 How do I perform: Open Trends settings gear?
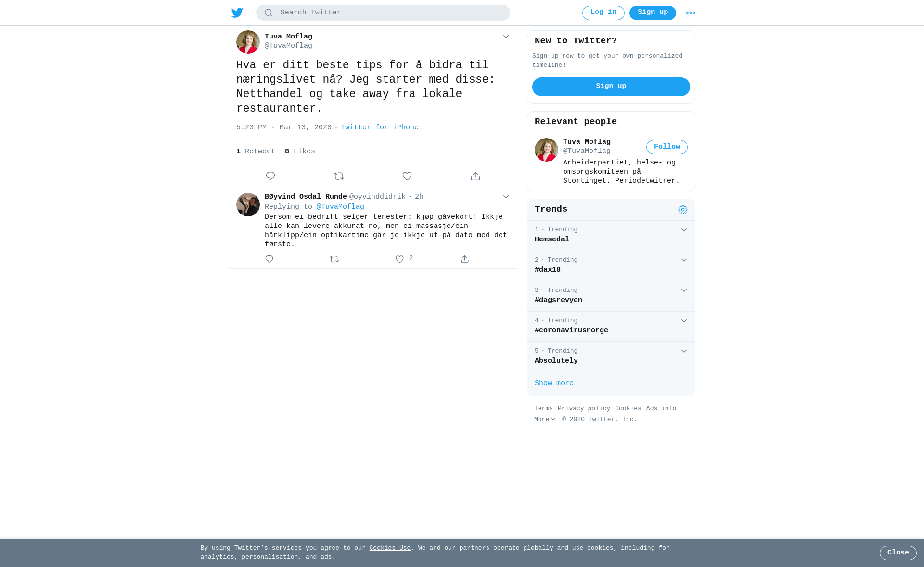(x=683, y=210)
